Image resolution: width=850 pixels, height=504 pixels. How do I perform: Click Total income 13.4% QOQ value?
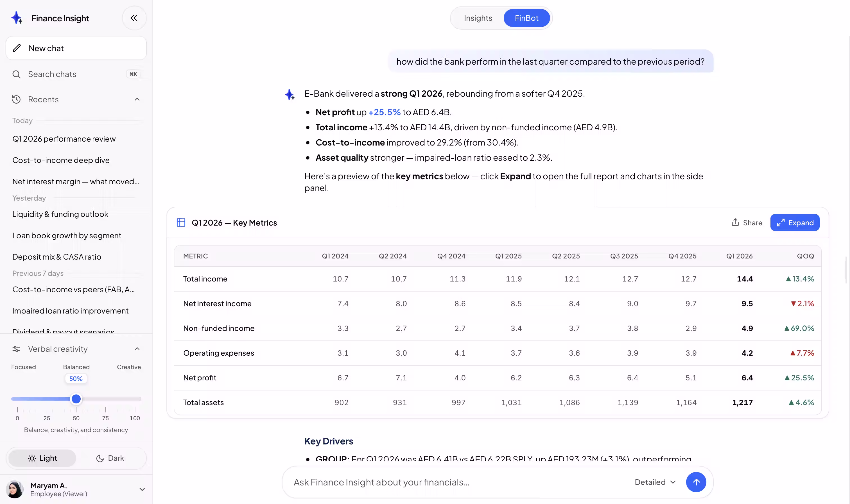[800, 279]
